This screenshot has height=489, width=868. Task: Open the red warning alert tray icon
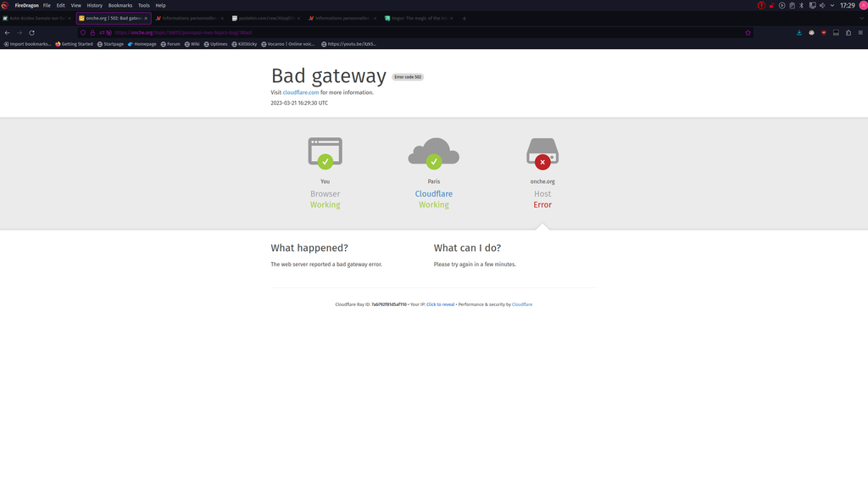(762, 6)
